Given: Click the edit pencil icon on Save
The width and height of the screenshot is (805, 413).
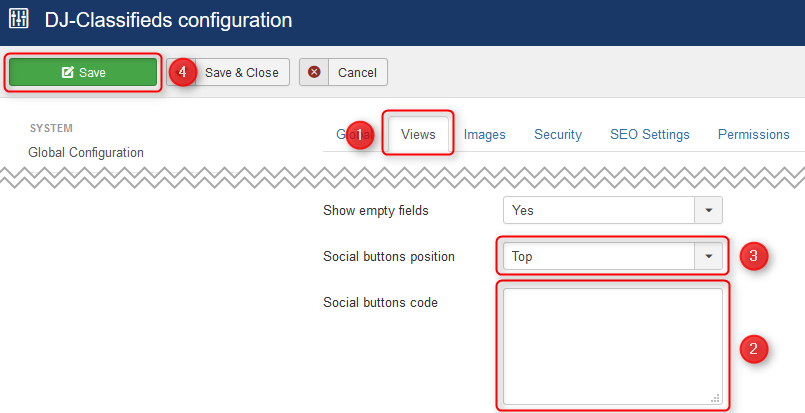Looking at the screenshot, I should click(x=68, y=72).
